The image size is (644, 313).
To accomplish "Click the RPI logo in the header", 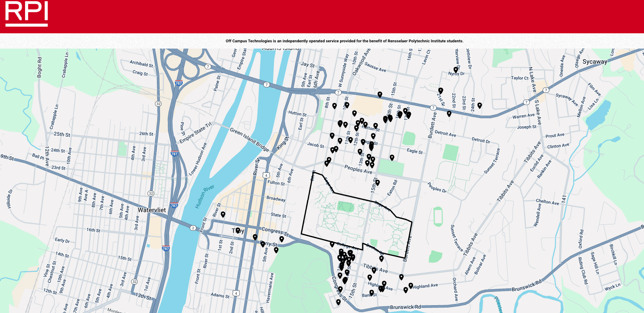I will click(27, 14).
